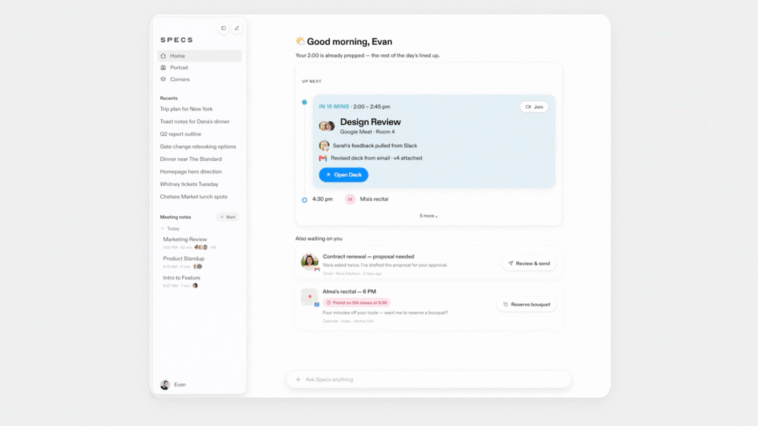758x426 pixels.
Task: Click the Reserve bouquet button
Action: (x=526, y=305)
